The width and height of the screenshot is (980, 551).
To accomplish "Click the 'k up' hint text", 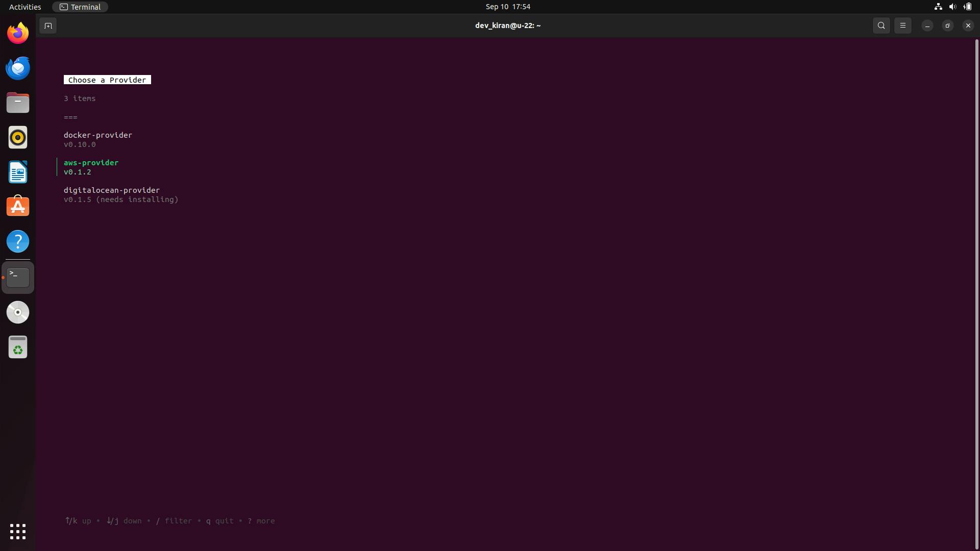I will pyautogui.click(x=78, y=521).
